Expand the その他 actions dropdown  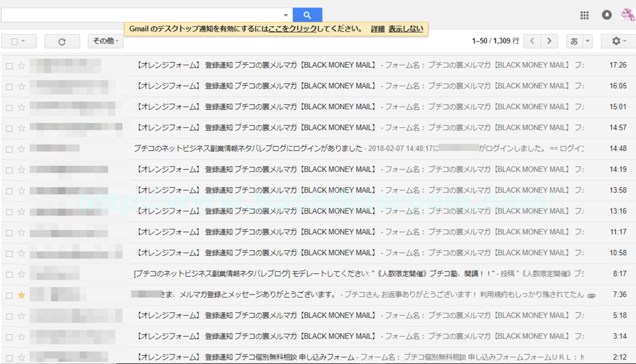click(x=106, y=41)
